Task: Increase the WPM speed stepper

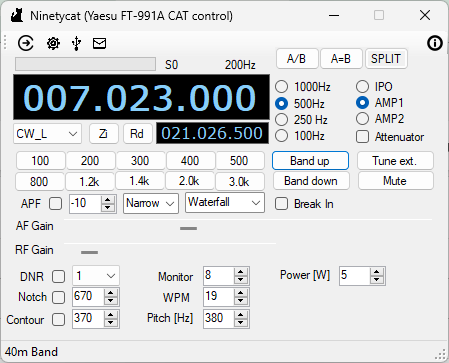Action: tap(241, 293)
